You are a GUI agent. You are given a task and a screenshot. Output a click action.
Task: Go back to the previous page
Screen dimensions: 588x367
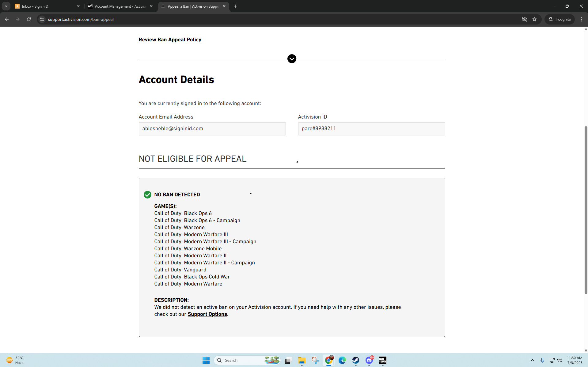pyautogui.click(x=7, y=19)
